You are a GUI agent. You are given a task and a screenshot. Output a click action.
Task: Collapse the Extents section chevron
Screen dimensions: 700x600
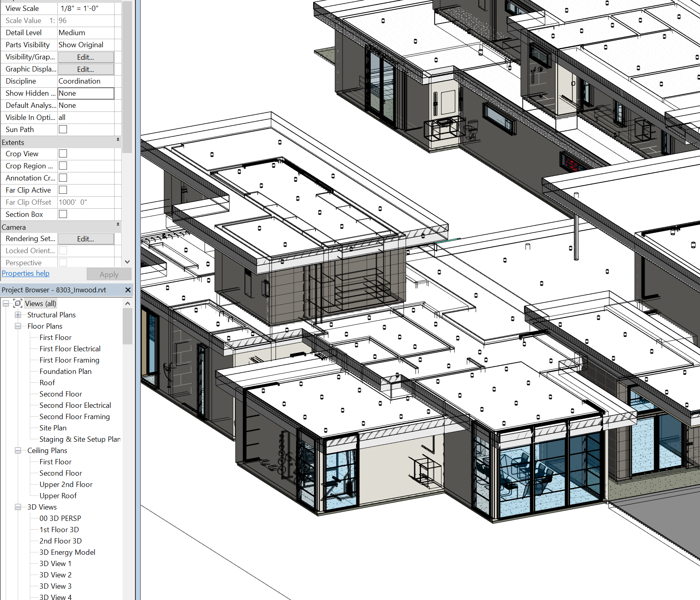(118, 140)
